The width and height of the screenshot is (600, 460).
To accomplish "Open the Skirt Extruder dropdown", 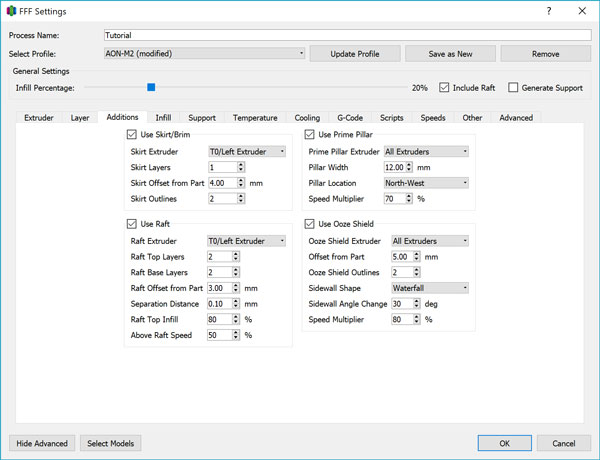I will tap(247, 152).
